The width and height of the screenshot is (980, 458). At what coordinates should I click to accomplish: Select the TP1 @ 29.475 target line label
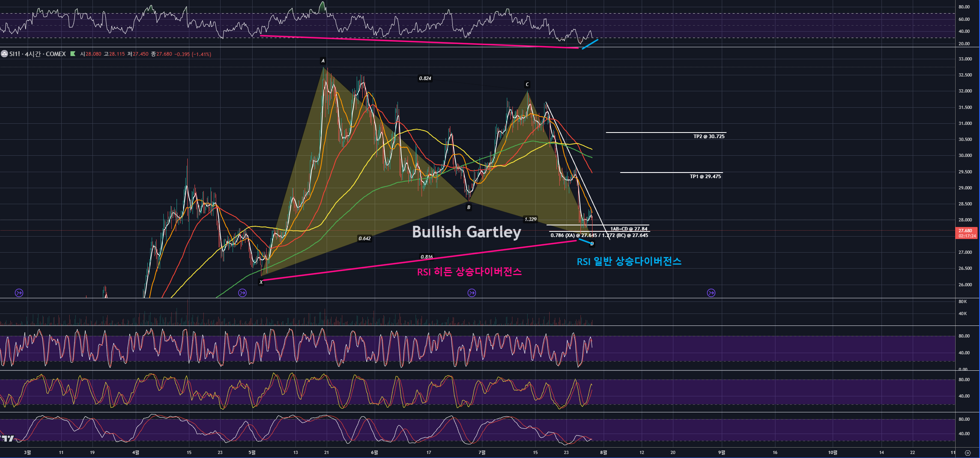[705, 177]
